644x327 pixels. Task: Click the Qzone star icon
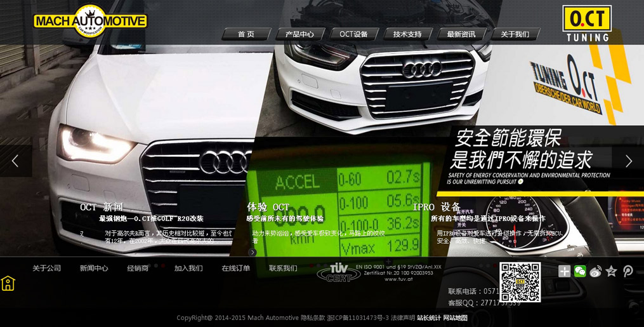pyautogui.click(x=612, y=271)
